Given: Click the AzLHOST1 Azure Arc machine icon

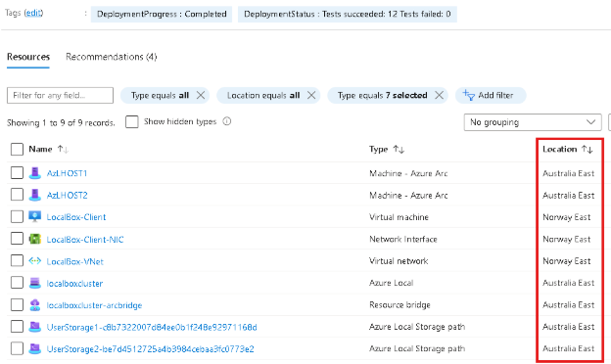Looking at the screenshot, I should click(34, 173).
